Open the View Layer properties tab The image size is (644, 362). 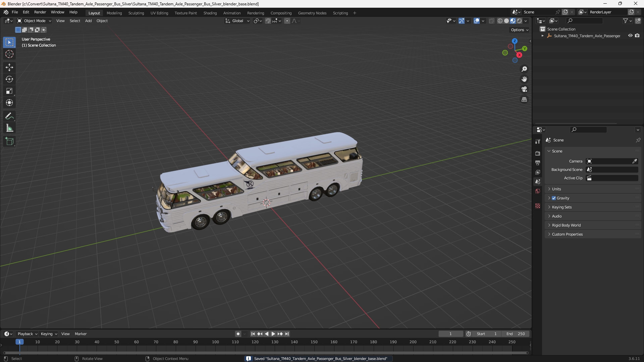538,172
